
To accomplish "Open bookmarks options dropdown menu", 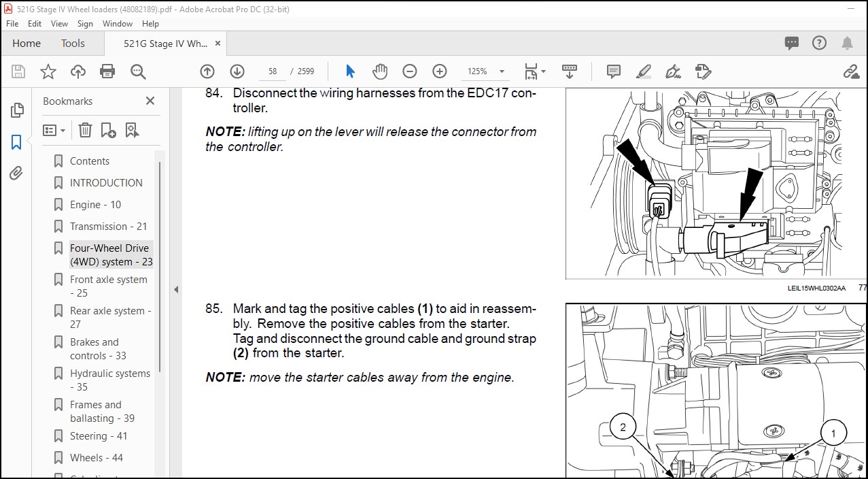I will (x=54, y=130).
